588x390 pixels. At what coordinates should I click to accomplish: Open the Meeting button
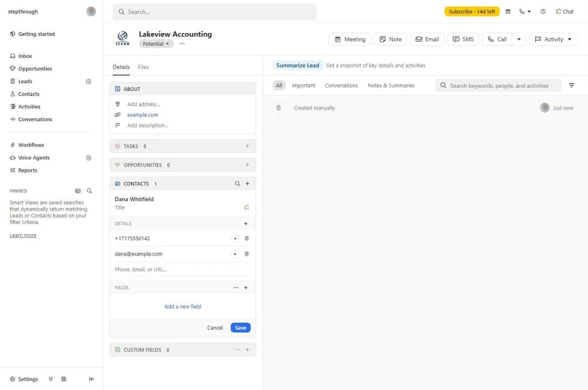click(350, 39)
